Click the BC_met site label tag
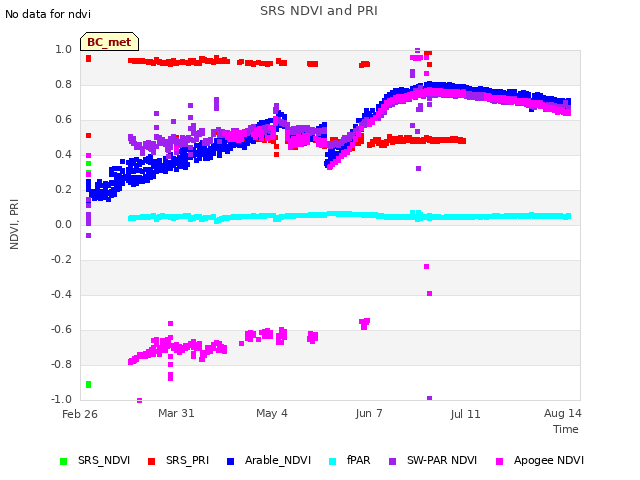 pyautogui.click(x=109, y=42)
